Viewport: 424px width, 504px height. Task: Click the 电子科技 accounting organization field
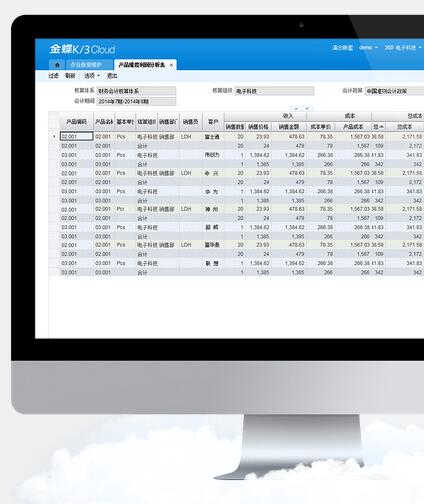tap(274, 91)
